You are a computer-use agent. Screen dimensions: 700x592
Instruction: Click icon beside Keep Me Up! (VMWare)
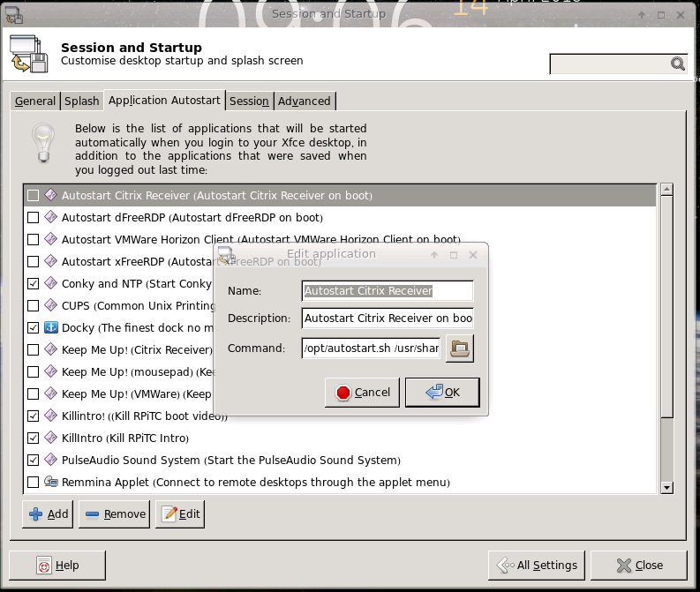(x=51, y=393)
